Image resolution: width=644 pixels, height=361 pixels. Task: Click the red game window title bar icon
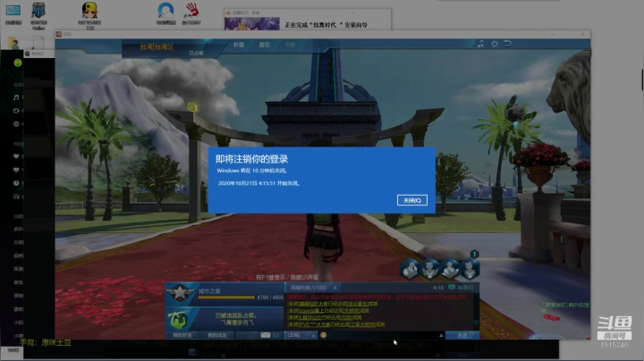click(x=59, y=34)
